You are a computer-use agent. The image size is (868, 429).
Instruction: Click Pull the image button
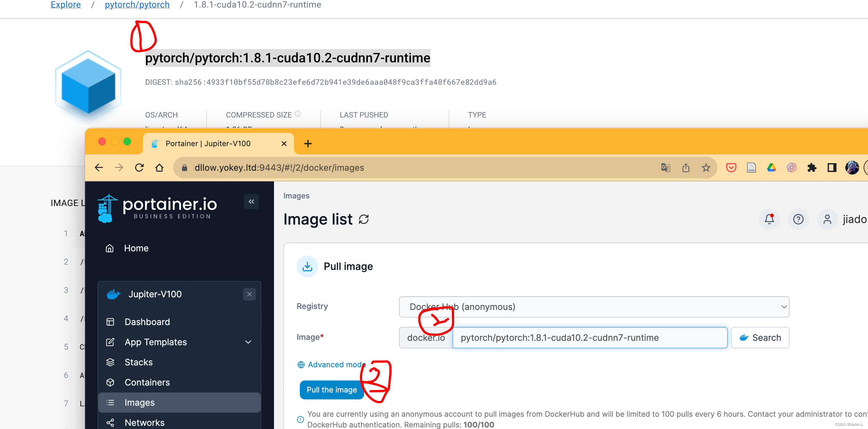(332, 390)
